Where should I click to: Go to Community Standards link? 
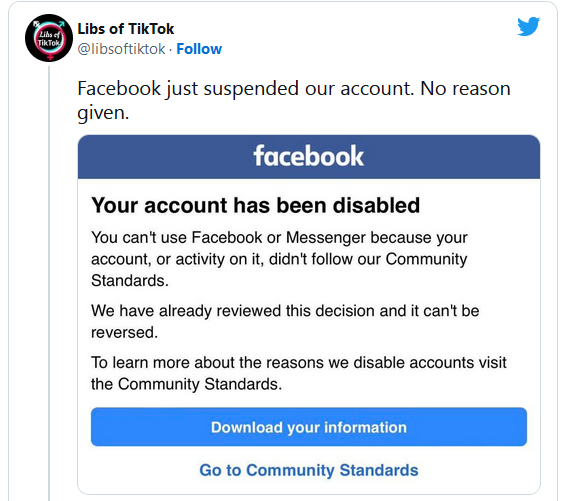tap(309, 470)
